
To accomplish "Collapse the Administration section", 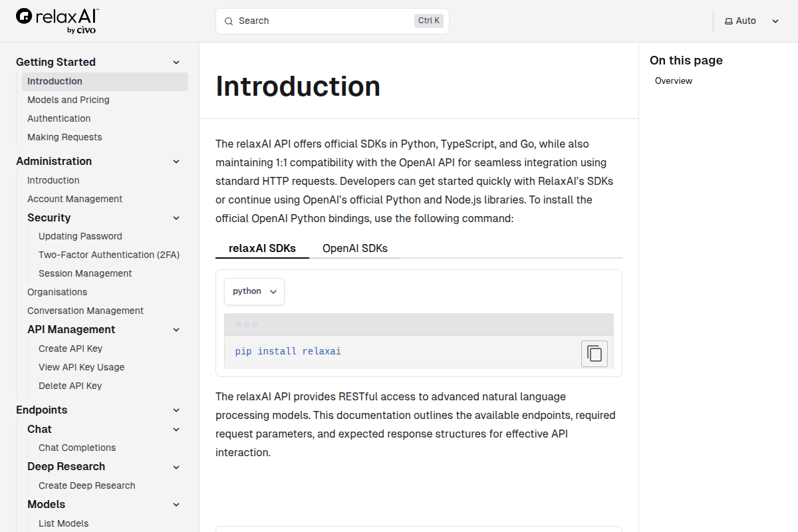I will click(176, 162).
